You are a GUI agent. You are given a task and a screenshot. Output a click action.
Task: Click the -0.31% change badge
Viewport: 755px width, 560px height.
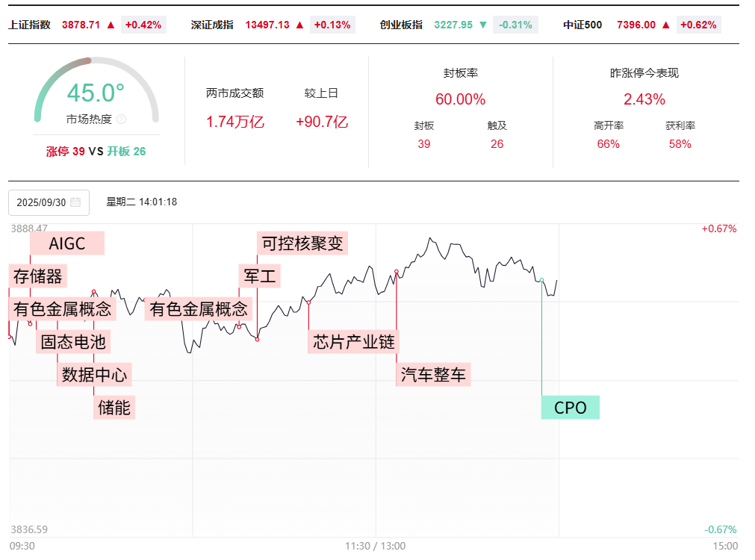tap(515, 25)
